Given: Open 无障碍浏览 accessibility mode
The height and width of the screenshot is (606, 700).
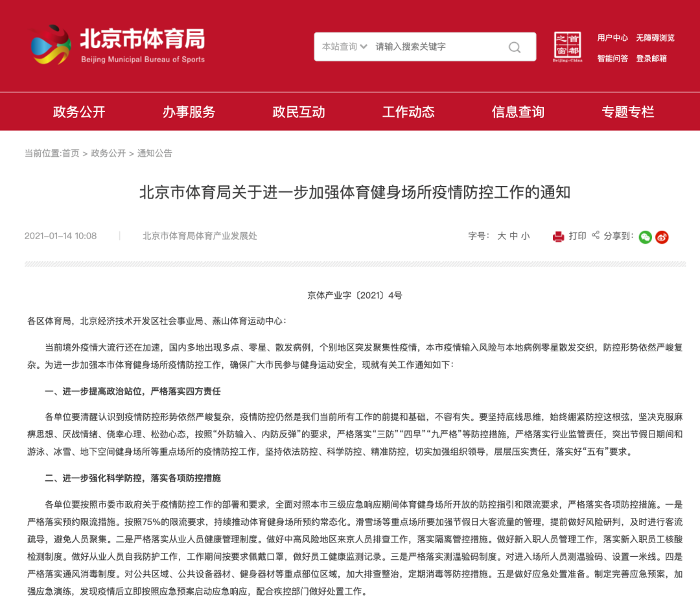Looking at the screenshot, I should pyautogui.click(x=655, y=38).
